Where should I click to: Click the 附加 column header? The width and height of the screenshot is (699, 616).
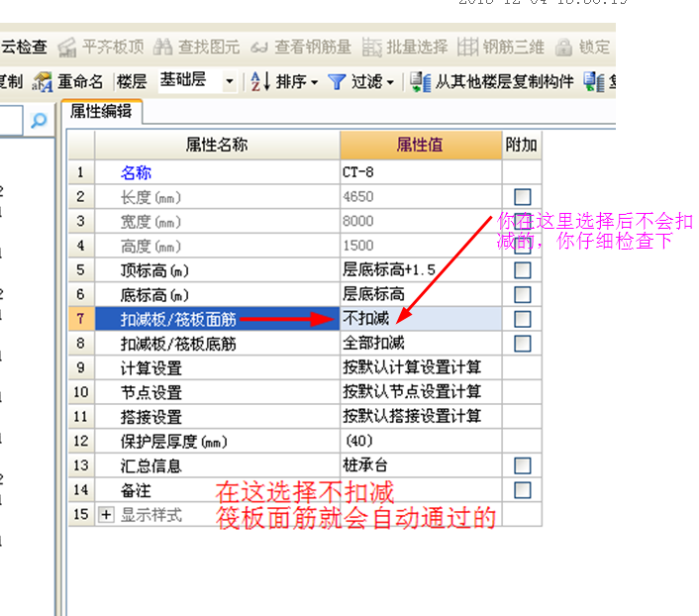[x=522, y=145]
